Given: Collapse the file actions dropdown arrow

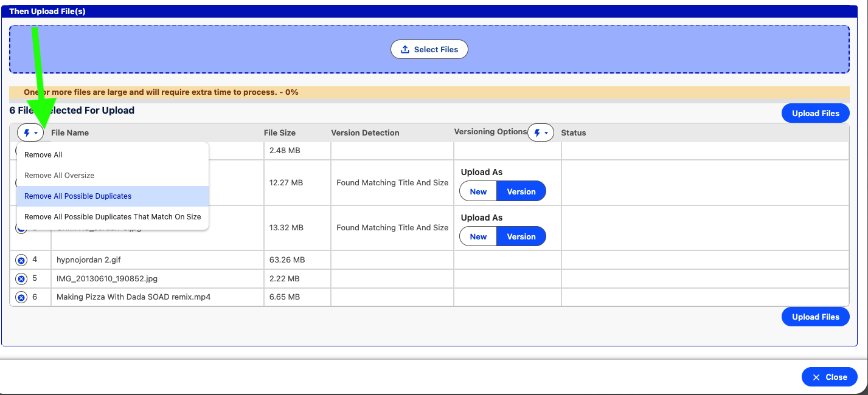Looking at the screenshot, I should [x=36, y=133].
